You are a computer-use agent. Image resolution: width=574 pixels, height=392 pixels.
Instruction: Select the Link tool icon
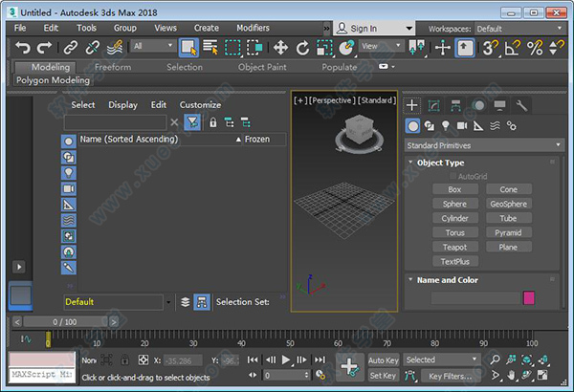click(x=70, y=48)
